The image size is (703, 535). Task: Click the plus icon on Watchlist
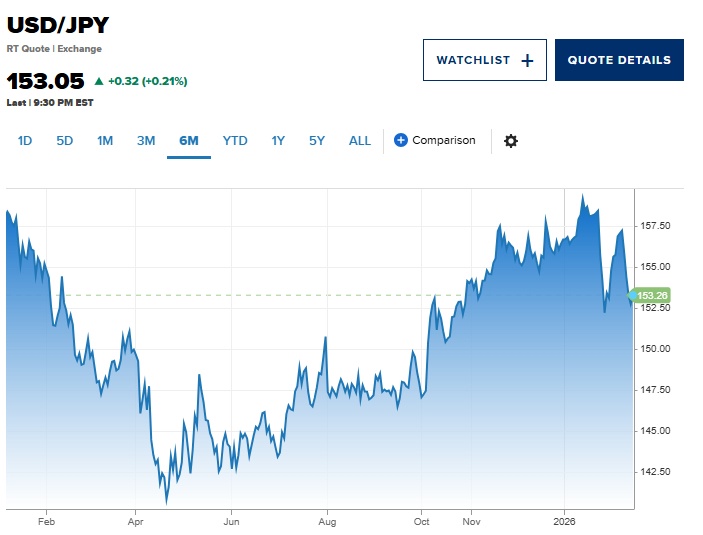pyautogui.click(x=527, y=60)
